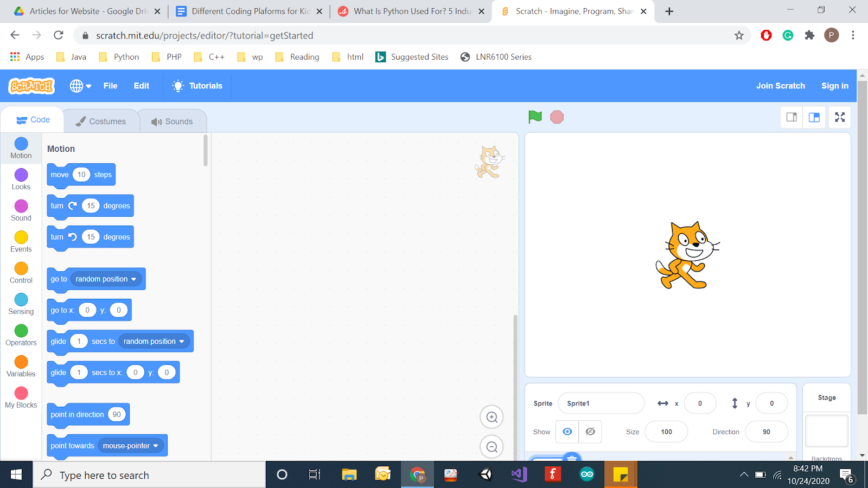Open the File menu
This screenshot has width=868, height=488.
coord(110,86)
